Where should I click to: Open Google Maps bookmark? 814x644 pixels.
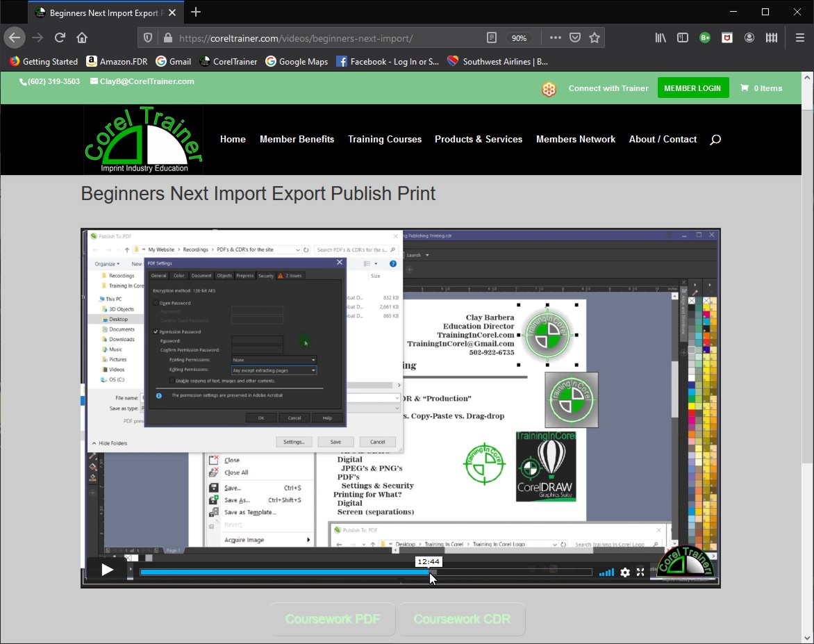[x=297, y=61]
